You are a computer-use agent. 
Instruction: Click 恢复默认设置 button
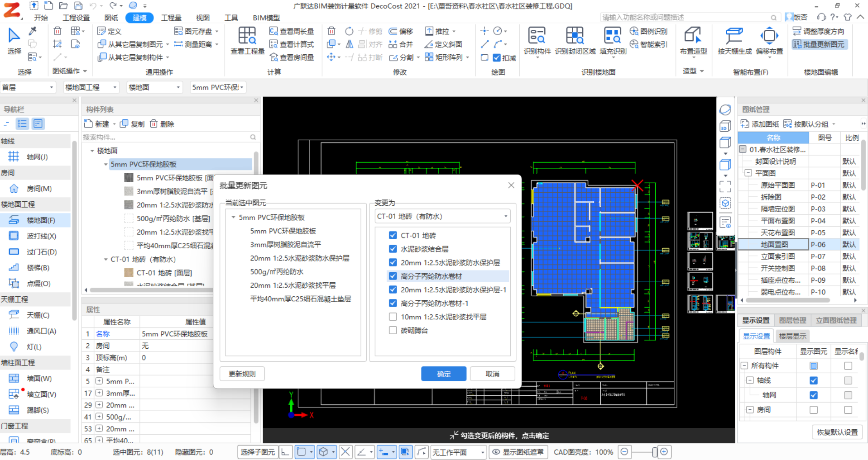[x=837, y=432]
